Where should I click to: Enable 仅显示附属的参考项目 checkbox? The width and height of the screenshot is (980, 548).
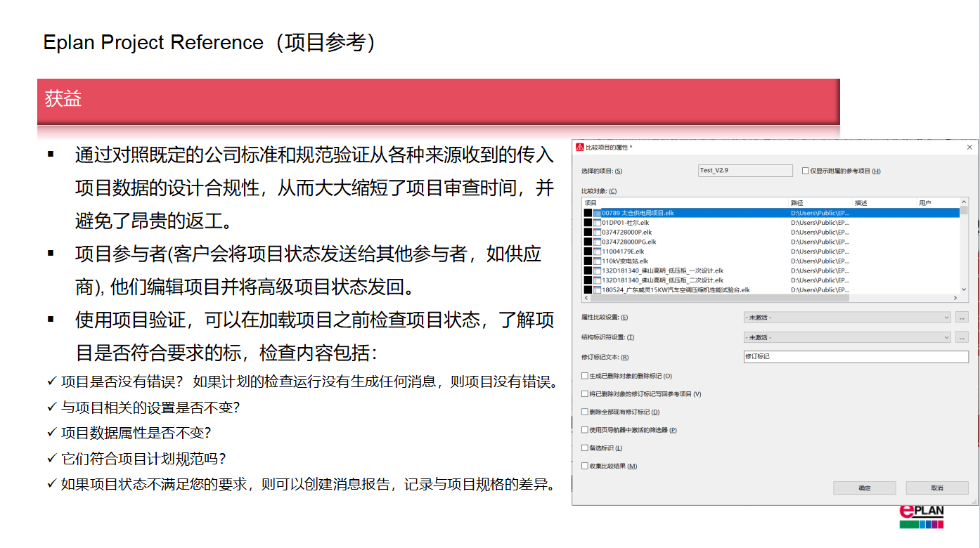tap(806, 171)
